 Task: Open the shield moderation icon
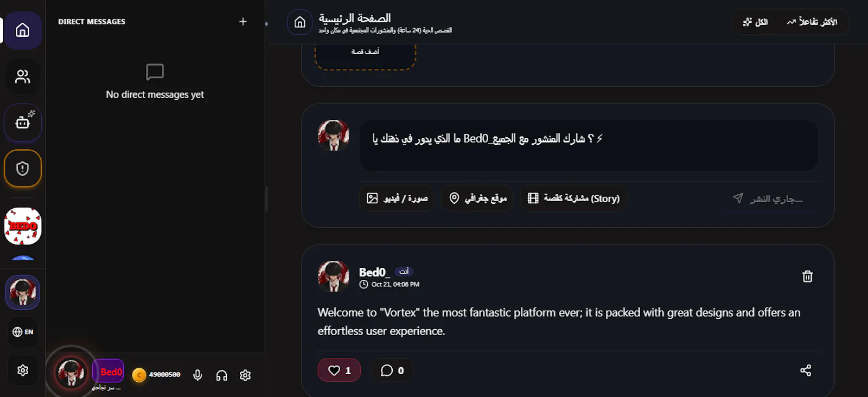[22, 169]
